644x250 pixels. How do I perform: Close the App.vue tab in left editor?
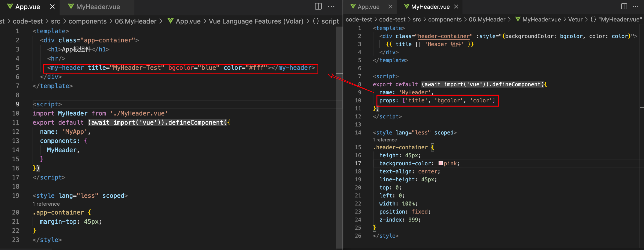click(x=52, y=7)
